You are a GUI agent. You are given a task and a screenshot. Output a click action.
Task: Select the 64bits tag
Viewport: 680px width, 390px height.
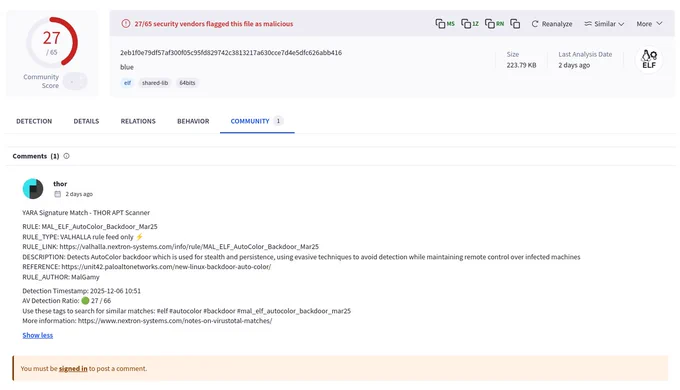click(x=187, y=83)
